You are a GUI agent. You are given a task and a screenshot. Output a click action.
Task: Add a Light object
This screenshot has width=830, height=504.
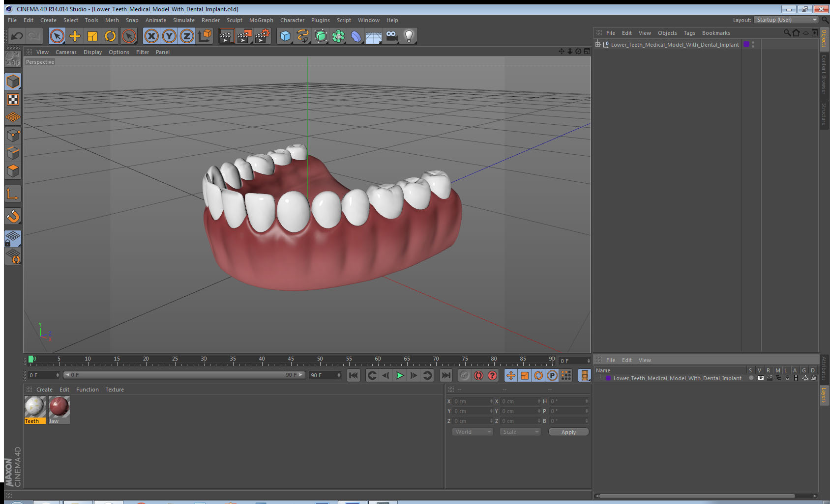point(409,36)
